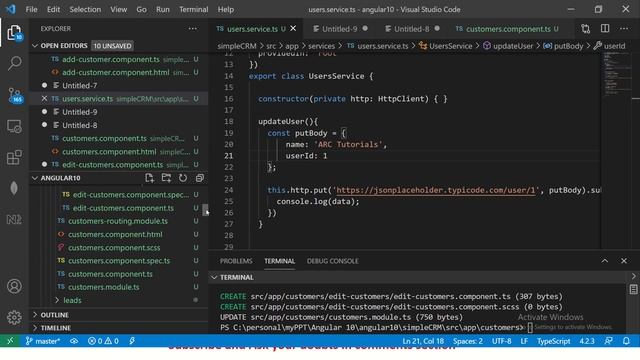Open the Run menu
The width and height of the screenshot is (640, 360).
click(162, 9)
